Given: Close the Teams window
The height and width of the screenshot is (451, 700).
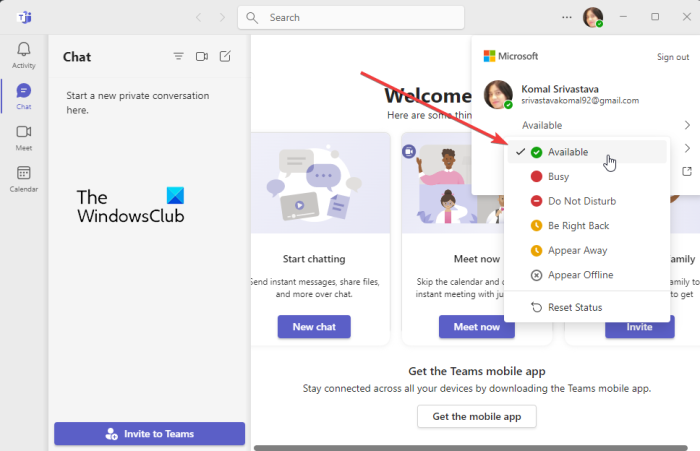Looking at the screenshot, I should (687, 17).
